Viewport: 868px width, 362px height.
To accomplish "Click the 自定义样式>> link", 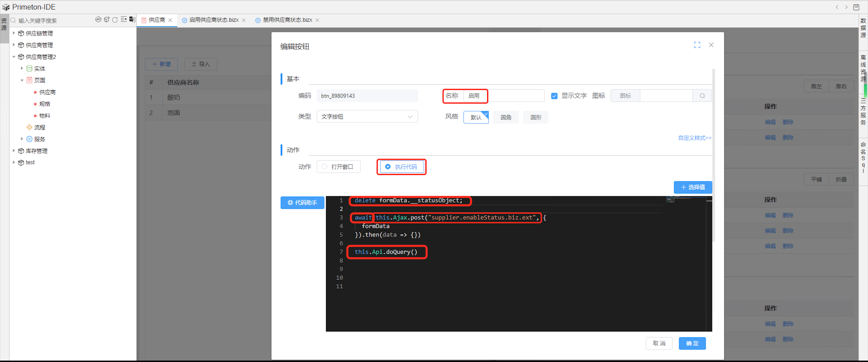I will [x=694, y=138].
